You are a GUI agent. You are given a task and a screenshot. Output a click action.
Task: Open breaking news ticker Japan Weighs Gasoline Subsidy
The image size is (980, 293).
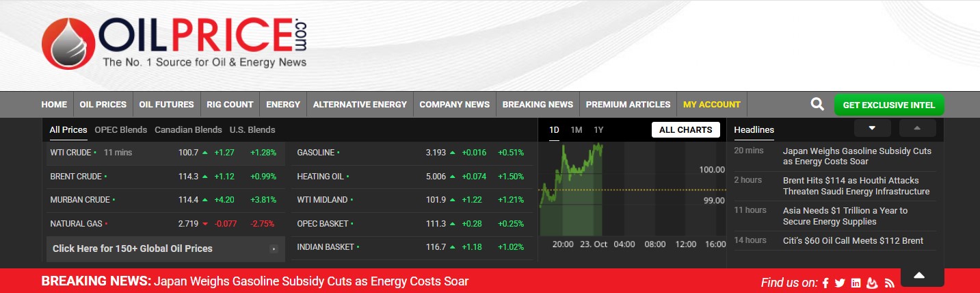[x=311, y=281]
